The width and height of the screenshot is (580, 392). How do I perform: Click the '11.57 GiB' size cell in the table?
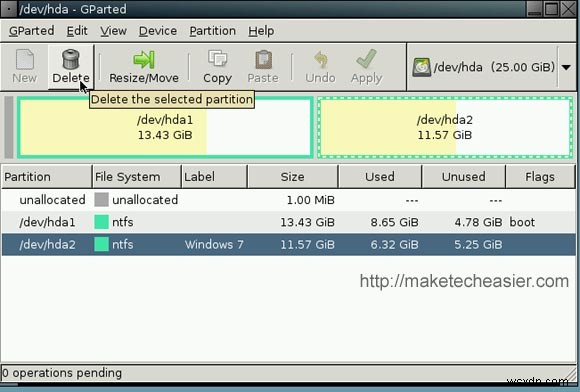307,244
